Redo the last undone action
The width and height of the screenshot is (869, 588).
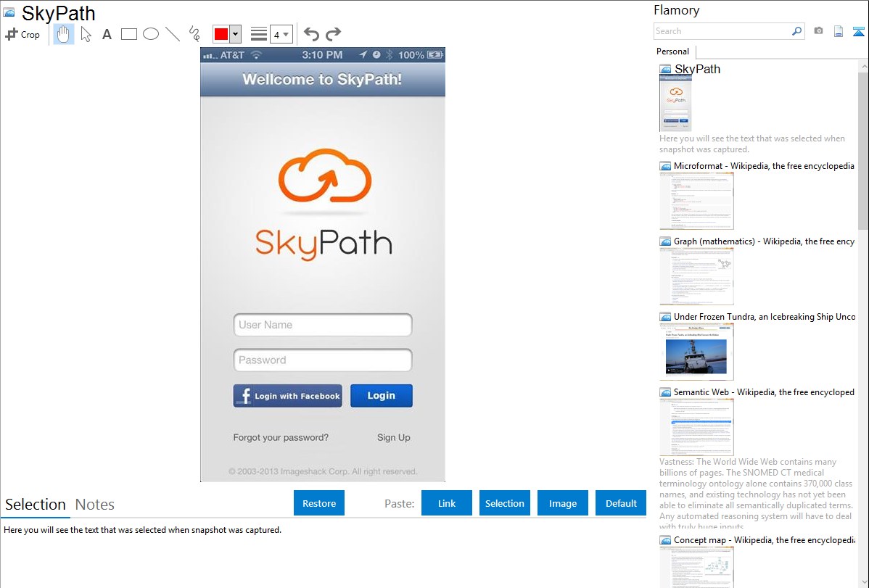pyautogui.click(x=333, y=34)
